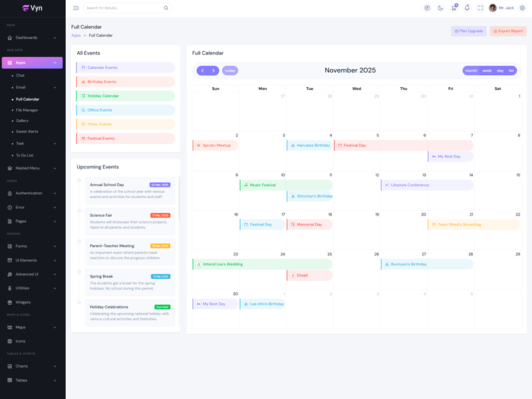The image size is (532, 399).
Task: Expand the Dashboards menu
Action: [32, 38]
